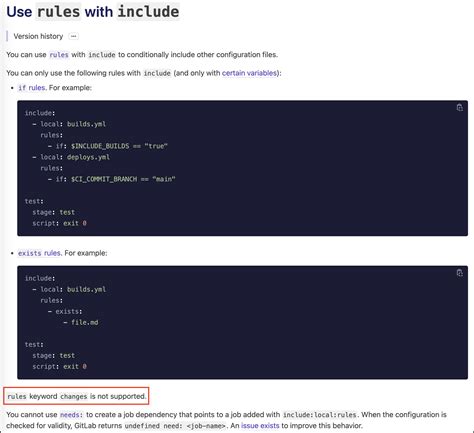
Task: Click the undefined need: <job-name> inline code
Action: coord(175,426)
